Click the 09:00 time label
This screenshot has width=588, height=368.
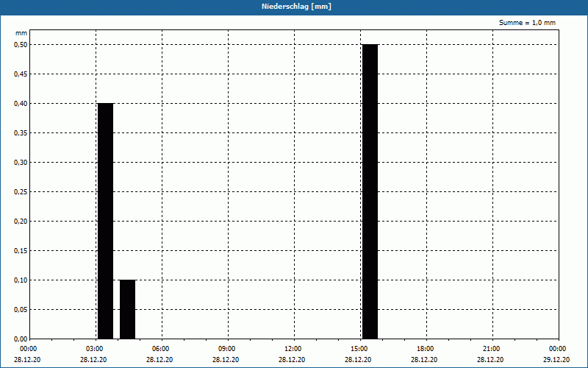pos(226,349)
